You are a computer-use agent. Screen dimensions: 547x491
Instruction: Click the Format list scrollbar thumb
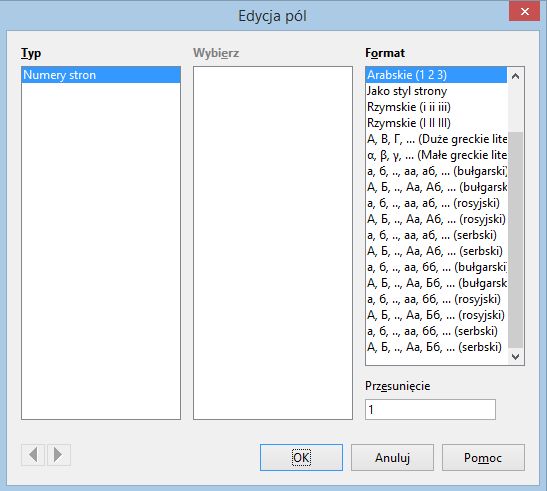515,240
